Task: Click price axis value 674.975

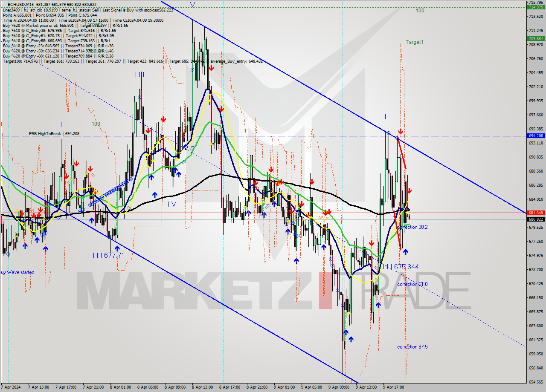Action: point(536,255)
